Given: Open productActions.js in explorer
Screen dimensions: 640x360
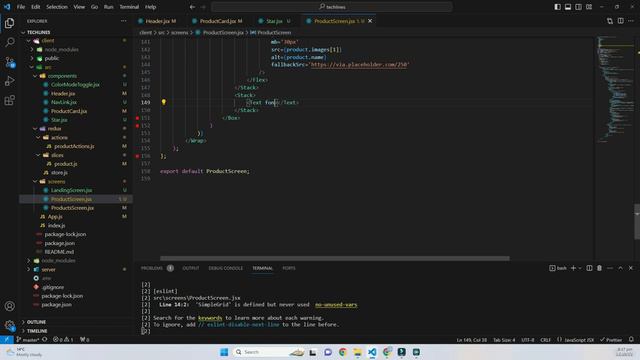Looking at the screenshot, I should pyautogui.click(x=74, y=146).
